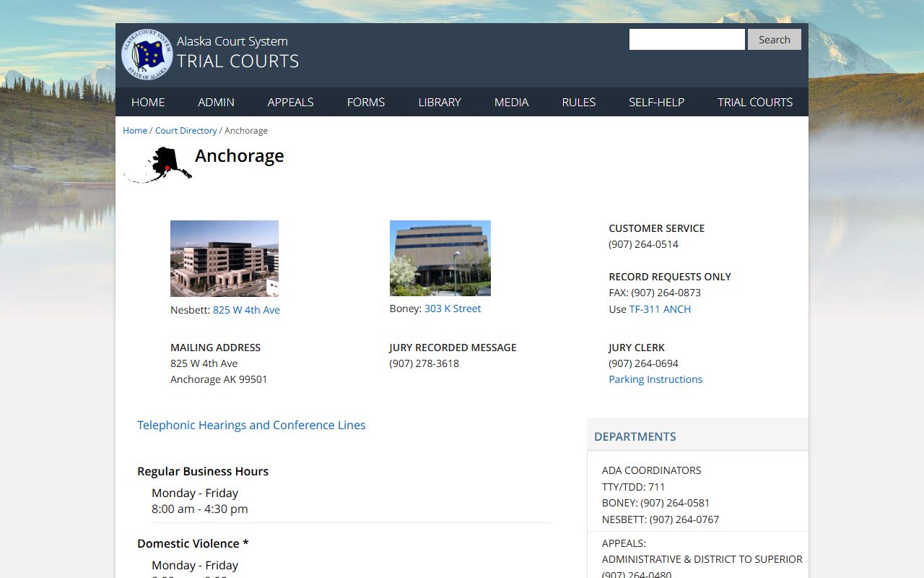Click the Alaska Court System seal logo
The height and width of the screenshot is (578, 924).
point(147,54)
